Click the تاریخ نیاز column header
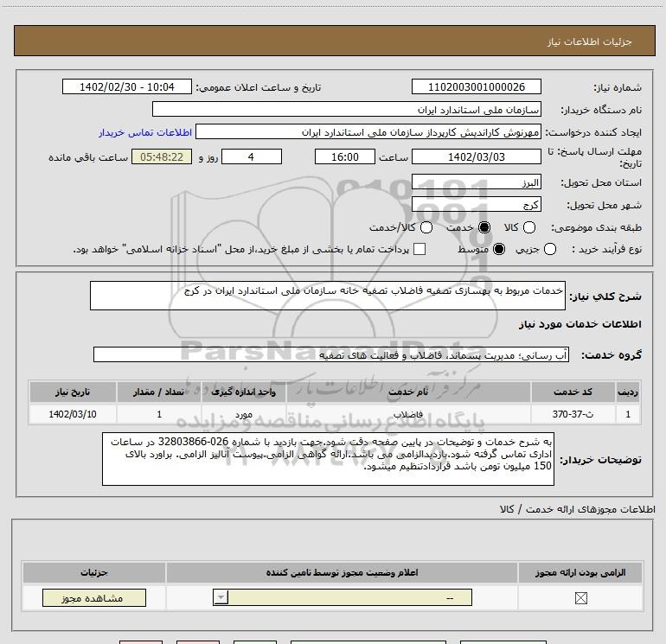The height and width of the screenshot is (644, 666). (x=73, y=392)
